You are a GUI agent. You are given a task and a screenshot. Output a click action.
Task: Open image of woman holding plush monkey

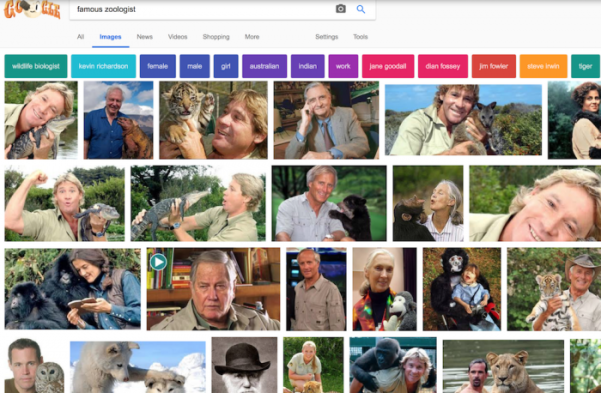click(384, 289)
